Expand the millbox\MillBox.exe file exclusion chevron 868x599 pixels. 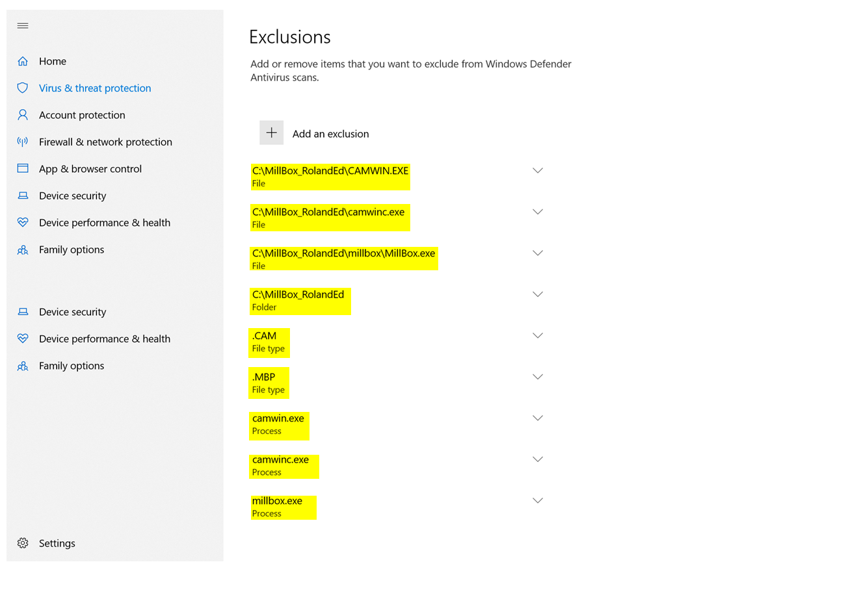[538, 253]
